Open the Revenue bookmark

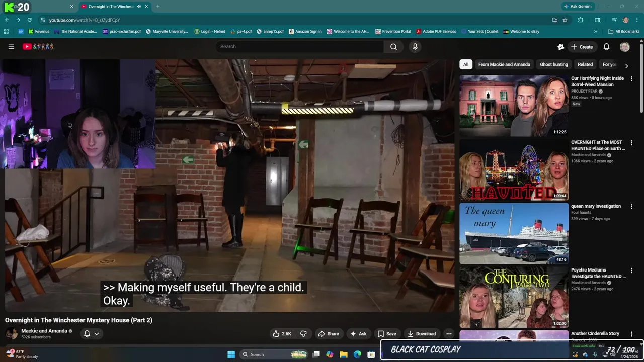click(x=39, y=31)
